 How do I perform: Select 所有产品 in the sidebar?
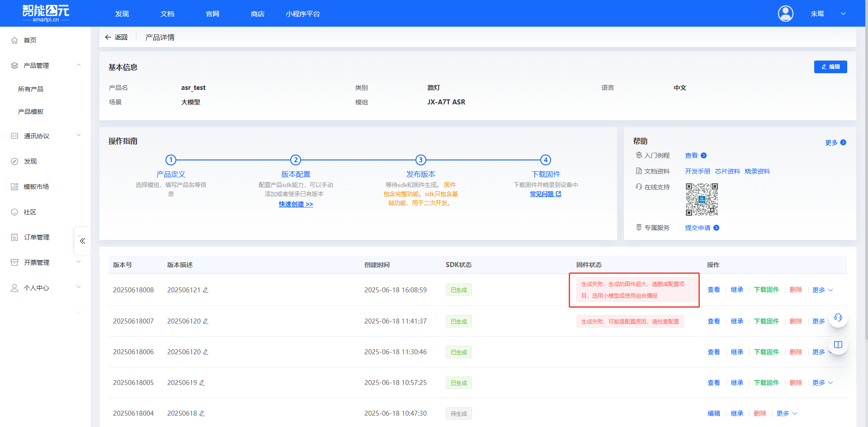pos(31,89)
